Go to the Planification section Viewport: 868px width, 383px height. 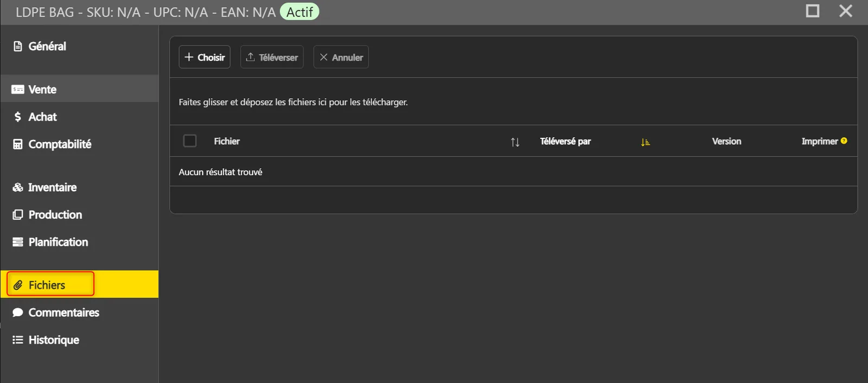(79, 242)
